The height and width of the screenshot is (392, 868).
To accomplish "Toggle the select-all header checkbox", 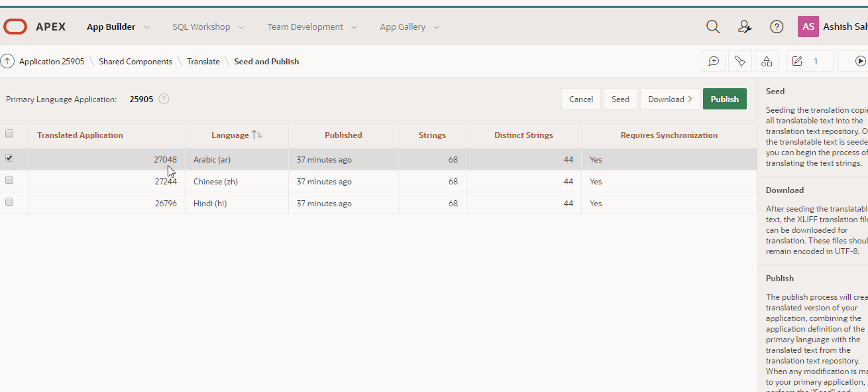I will coord(9,133).
